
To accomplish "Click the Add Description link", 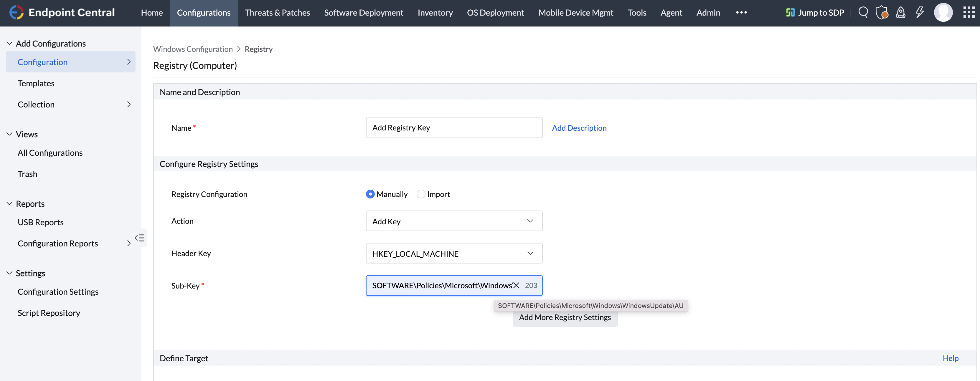I will (579, 128).
